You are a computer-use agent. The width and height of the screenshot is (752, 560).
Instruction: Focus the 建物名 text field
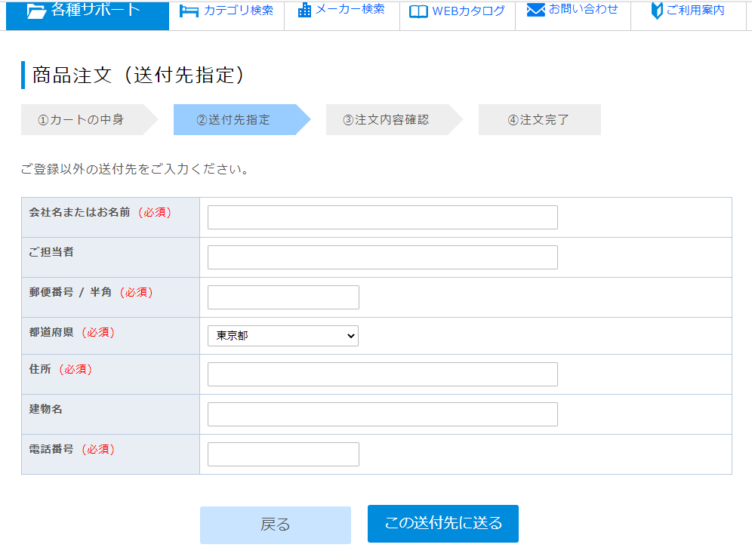point(383,414)
